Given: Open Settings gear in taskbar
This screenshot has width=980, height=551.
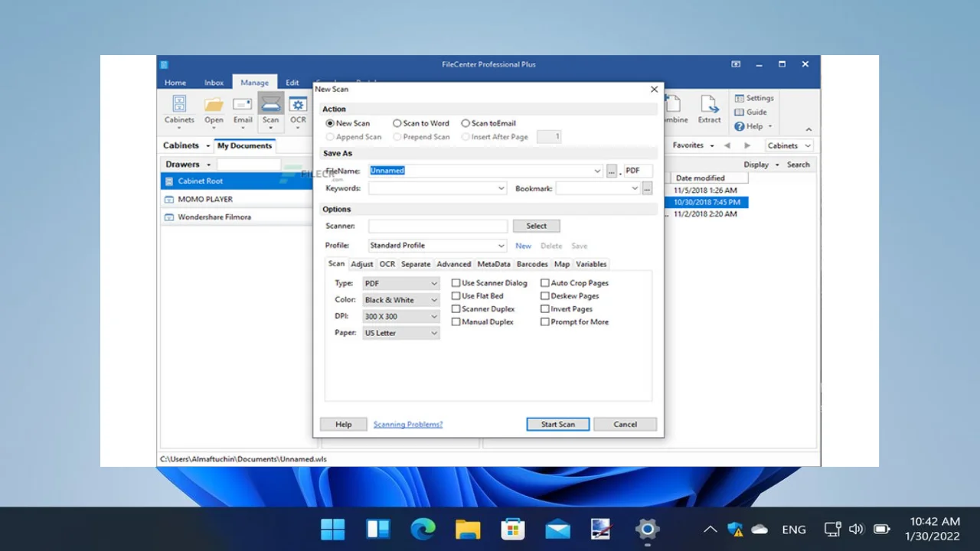Looking at the screenshot, I should (647, 529).
